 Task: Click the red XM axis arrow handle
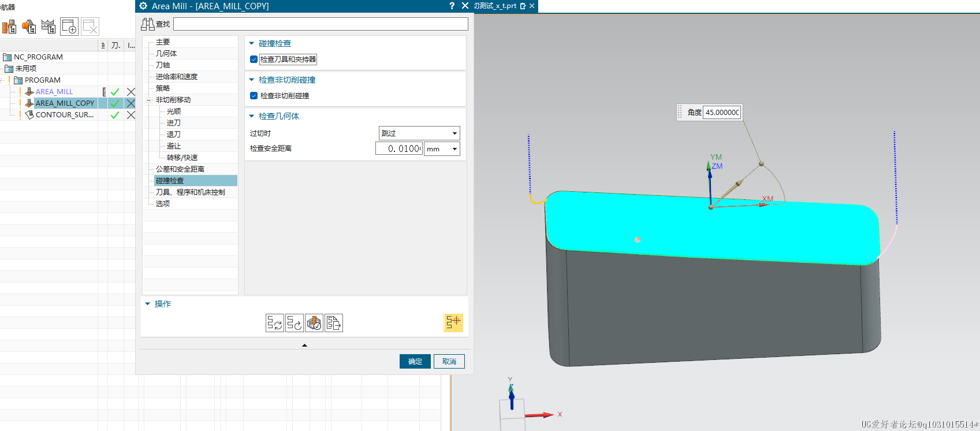(765, 204)
